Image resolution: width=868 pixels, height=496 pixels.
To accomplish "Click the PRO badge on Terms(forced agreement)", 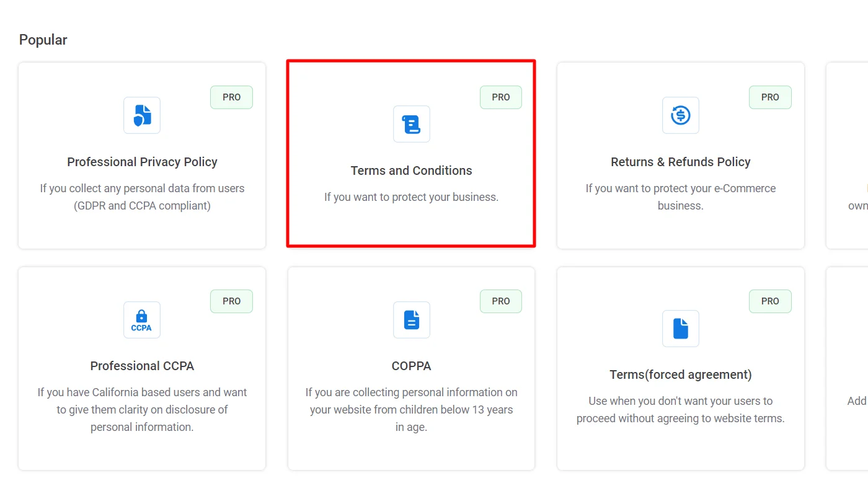I will [x=770, y=301].
